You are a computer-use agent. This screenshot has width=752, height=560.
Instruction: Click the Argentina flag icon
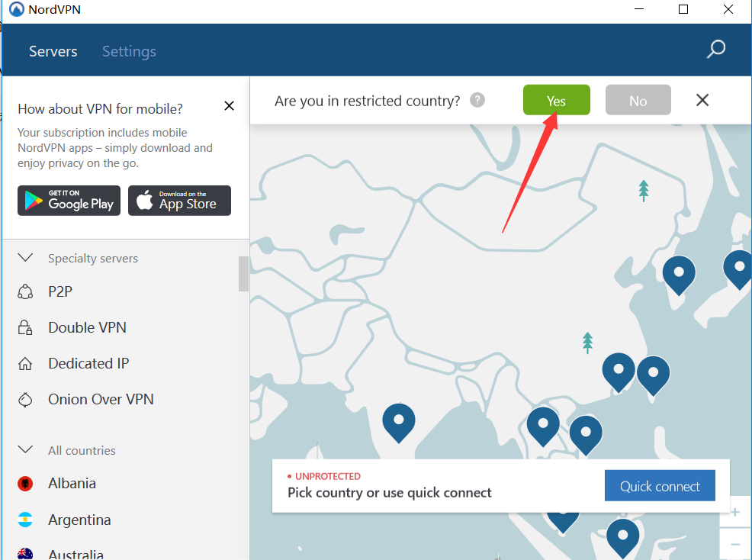tap(25, 520)
